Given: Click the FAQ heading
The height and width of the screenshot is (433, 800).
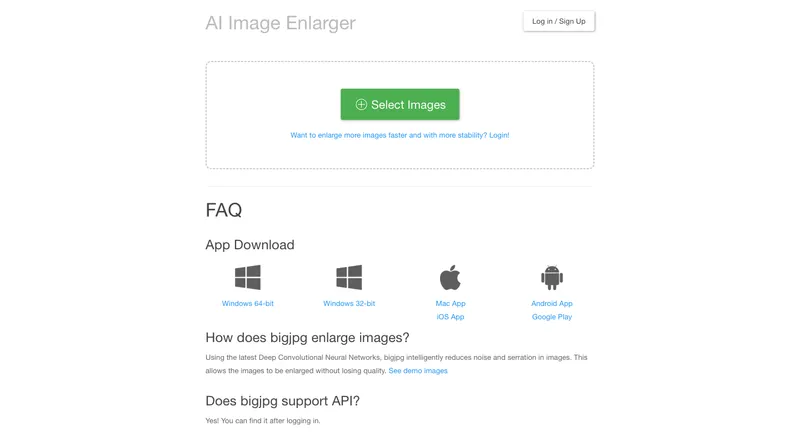Looking at the screenshot, I should [x=223, y=210].
